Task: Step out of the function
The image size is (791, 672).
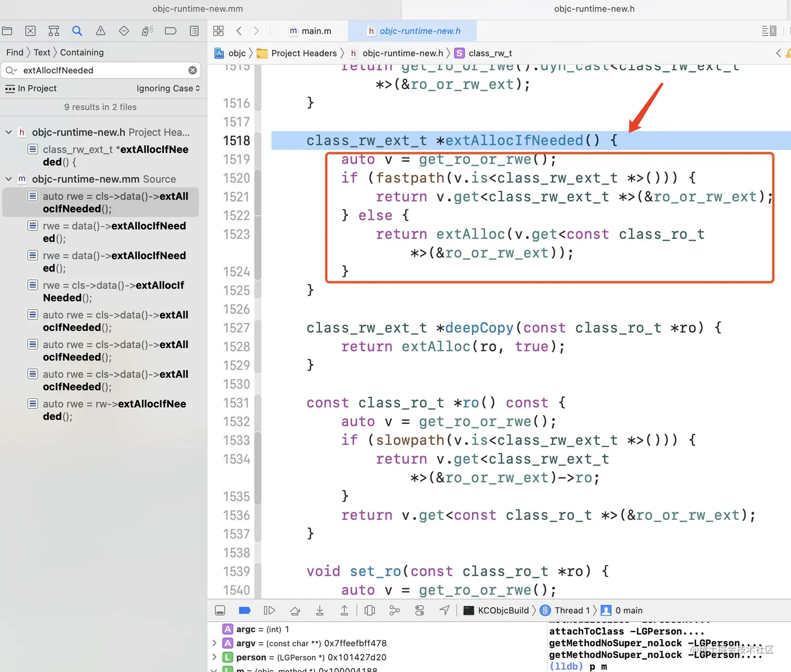Action: 344,611
